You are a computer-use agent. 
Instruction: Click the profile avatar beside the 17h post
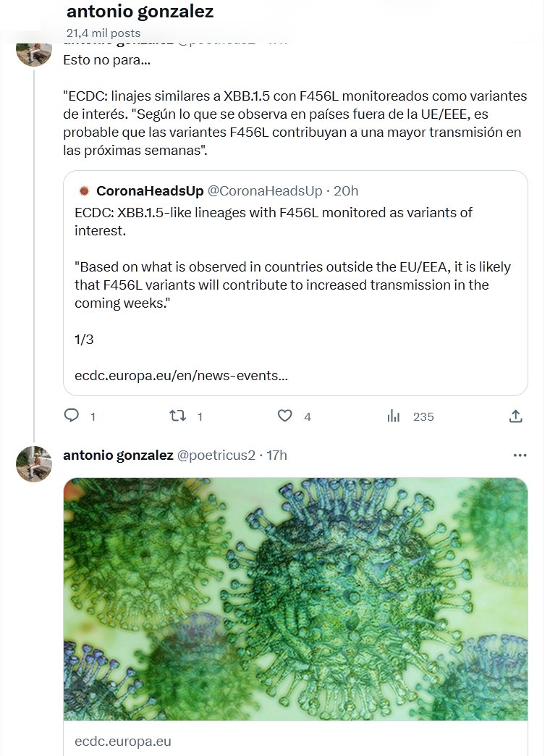pos(34,463)
